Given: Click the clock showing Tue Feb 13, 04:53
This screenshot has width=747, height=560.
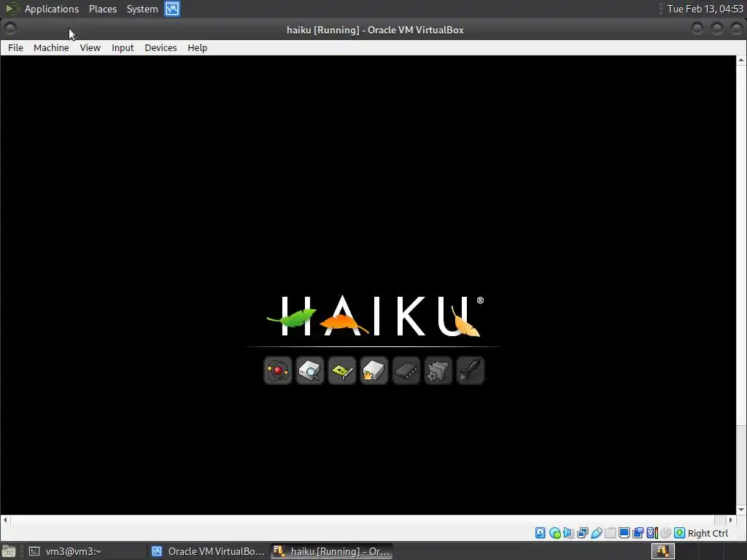Looking at the screenshot, I should point(705,9).
